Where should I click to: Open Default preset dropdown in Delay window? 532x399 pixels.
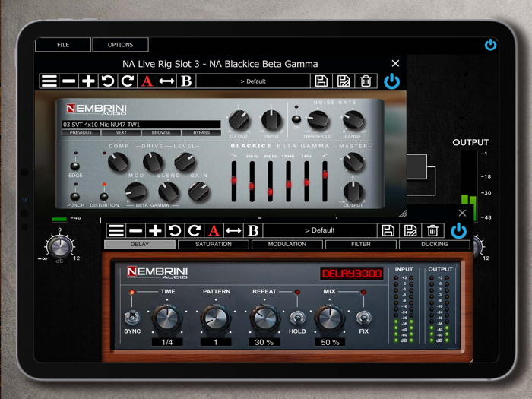click(320, 230)
